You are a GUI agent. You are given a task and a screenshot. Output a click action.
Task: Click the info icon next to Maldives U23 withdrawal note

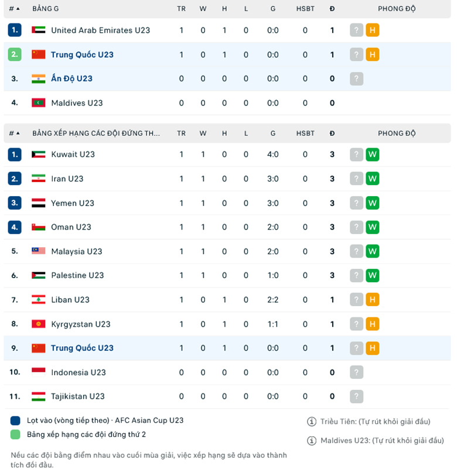point(312,440)
